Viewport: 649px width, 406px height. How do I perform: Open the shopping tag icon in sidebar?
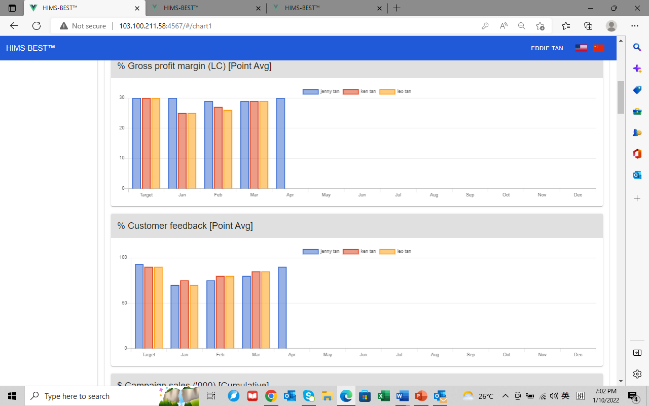pyautogui.click(x=637, y=89)
